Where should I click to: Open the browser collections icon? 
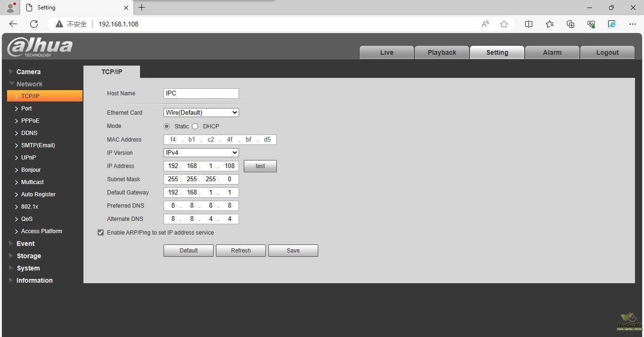(x=570, y=24)
